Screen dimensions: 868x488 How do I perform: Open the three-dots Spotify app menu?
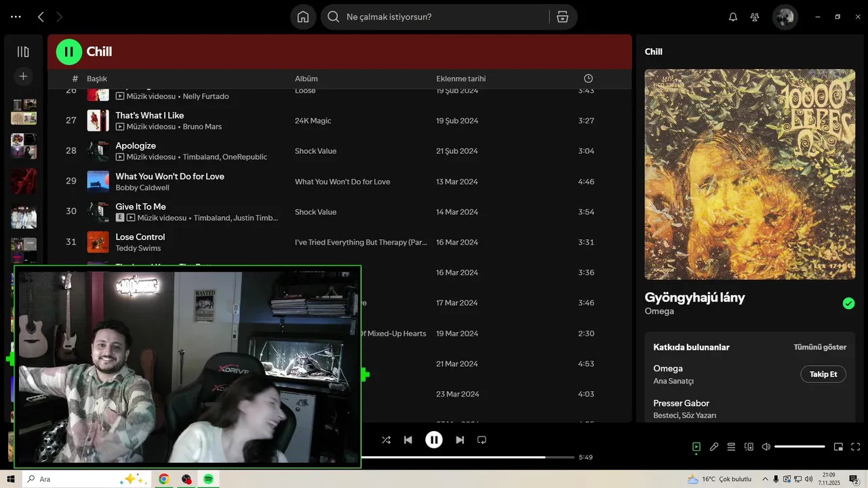[16, 17]
